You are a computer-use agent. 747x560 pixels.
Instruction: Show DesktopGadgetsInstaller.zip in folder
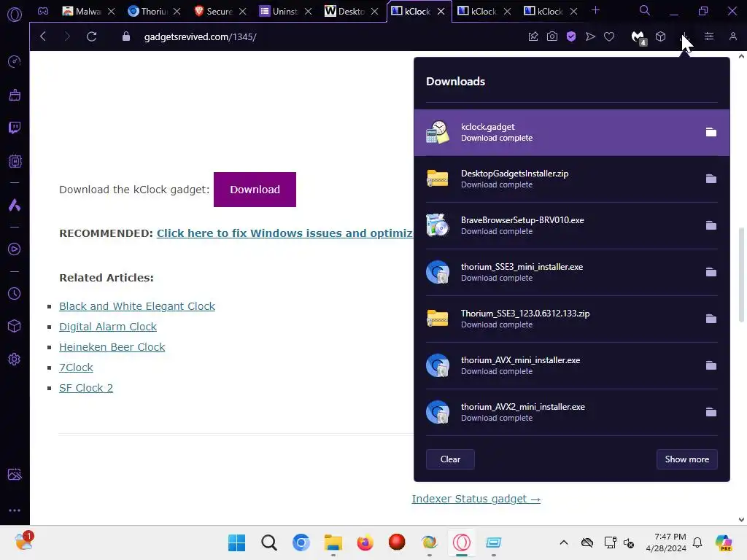point(711,179)
